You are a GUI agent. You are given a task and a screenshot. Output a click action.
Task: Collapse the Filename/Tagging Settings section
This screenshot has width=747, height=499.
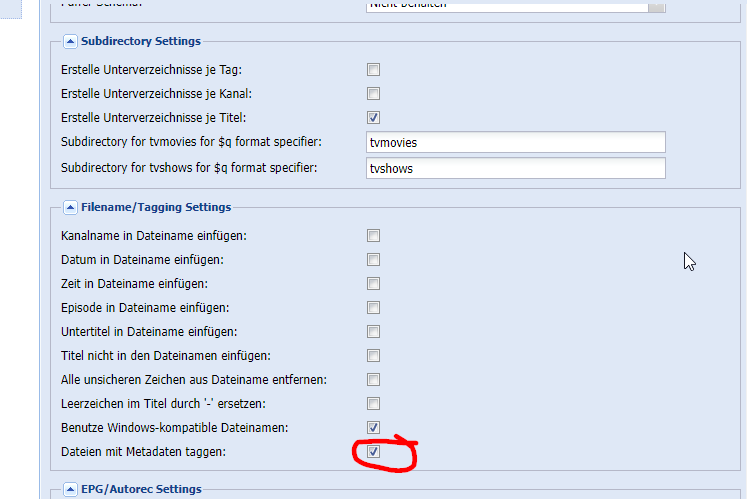(x=70, y=207)
